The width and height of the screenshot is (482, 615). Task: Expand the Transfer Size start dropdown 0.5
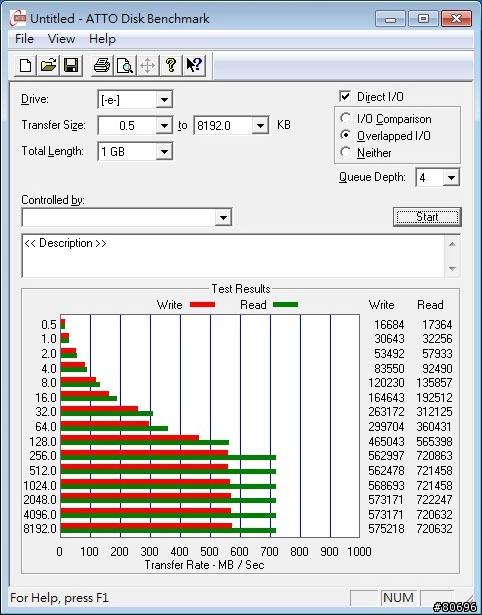(164, 126)
